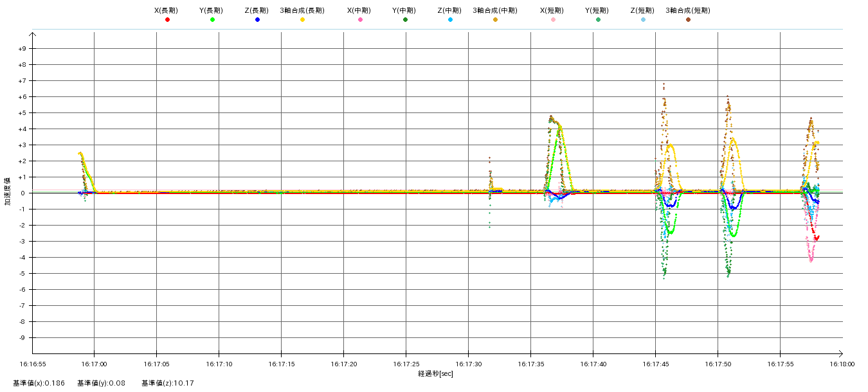Toggle the 3軸合成(中期) series legend label

(x=494, y=11)
